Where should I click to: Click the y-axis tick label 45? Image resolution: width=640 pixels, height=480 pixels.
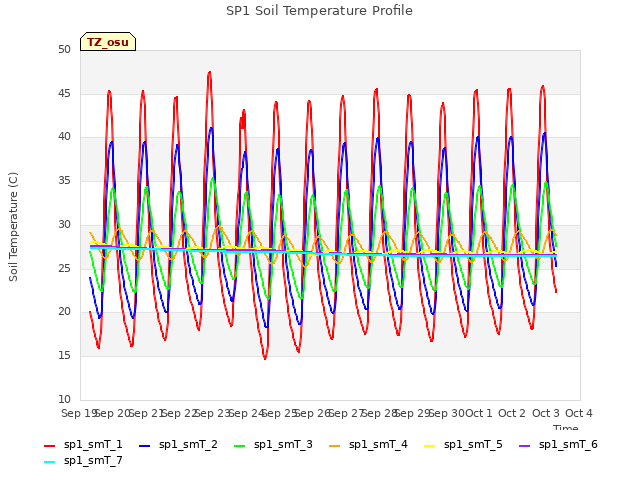tap(64, 93)
